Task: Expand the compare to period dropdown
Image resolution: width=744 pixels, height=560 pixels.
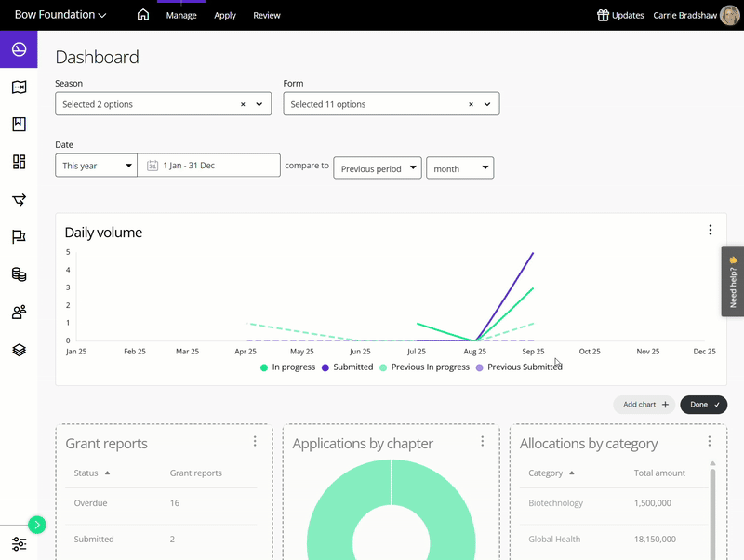Action: point(377,168)
